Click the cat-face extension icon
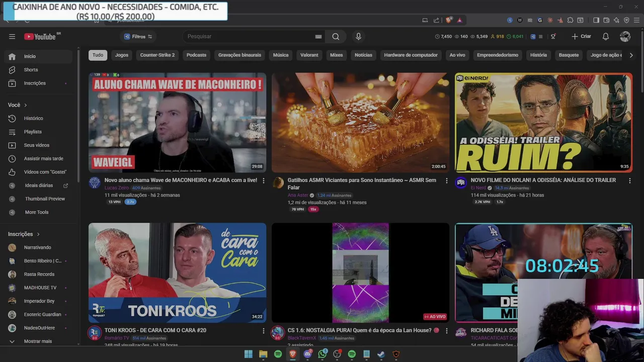644x362 pixels. (x=520, y=20)
